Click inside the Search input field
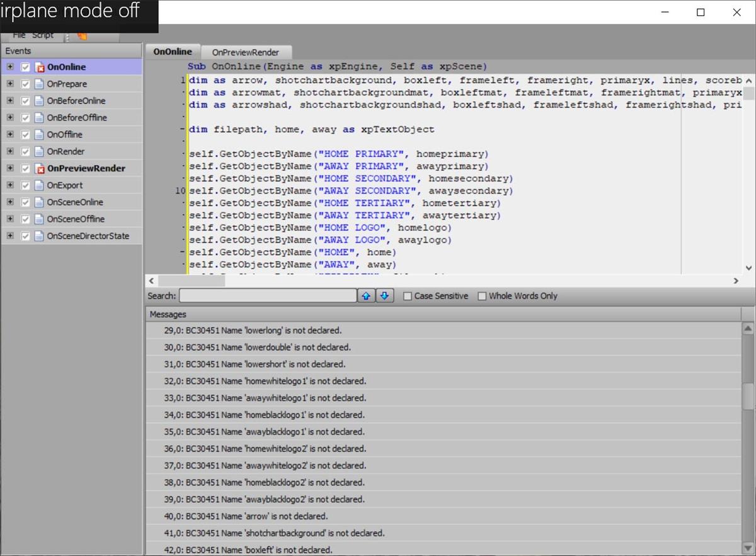The height and width of the screenshot is (556, 756). [268, 296]
